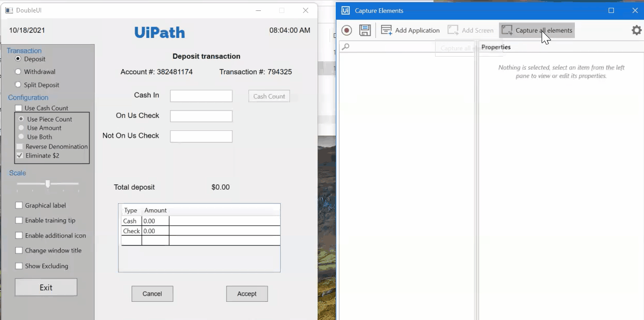Screen dimensions: 644x320
Task: Uncheck the Eliminate $2 checkbox
Action: tap(20, 155)
